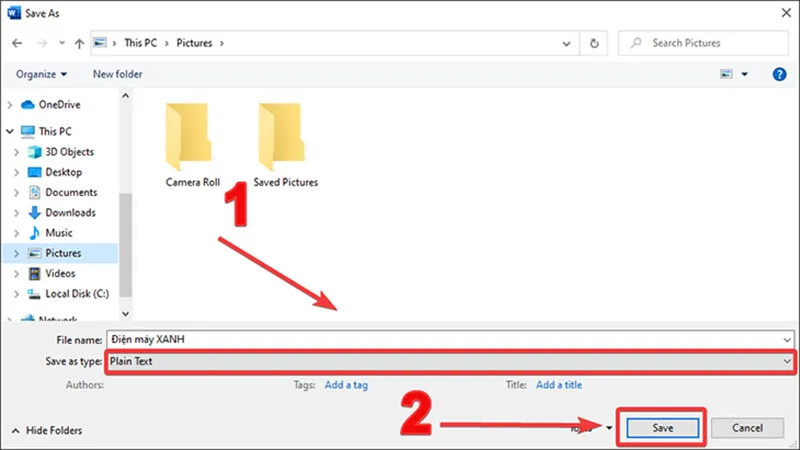Screen dimensions: 800x450
Task: Open the Save as type dropdown
Action: [449, 362]
